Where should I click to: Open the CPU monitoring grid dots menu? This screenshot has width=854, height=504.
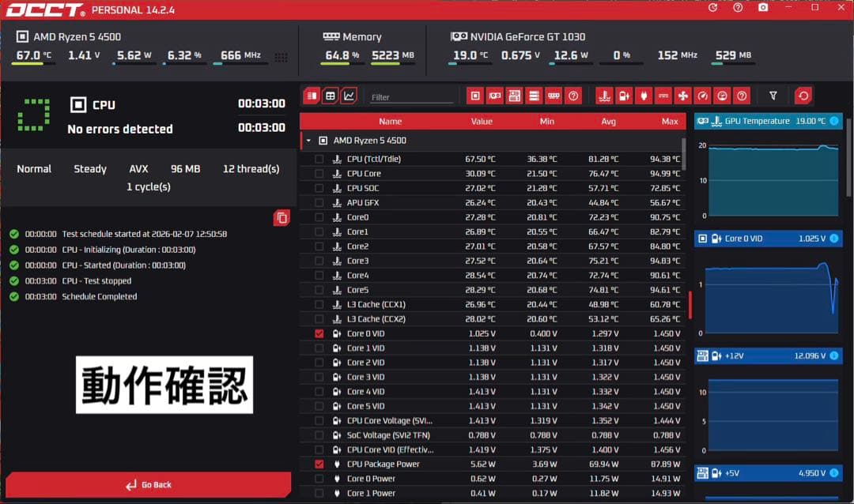pos(281,57)
